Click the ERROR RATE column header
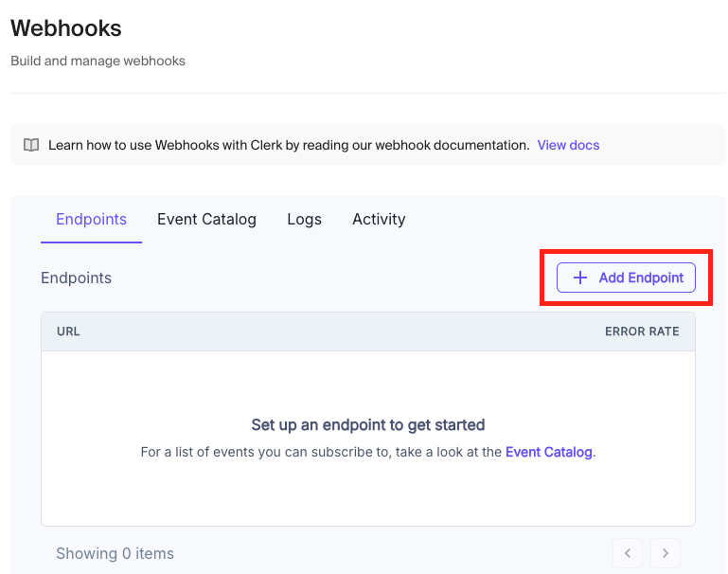Screen dimensions: 728x574 click(642, 332)
